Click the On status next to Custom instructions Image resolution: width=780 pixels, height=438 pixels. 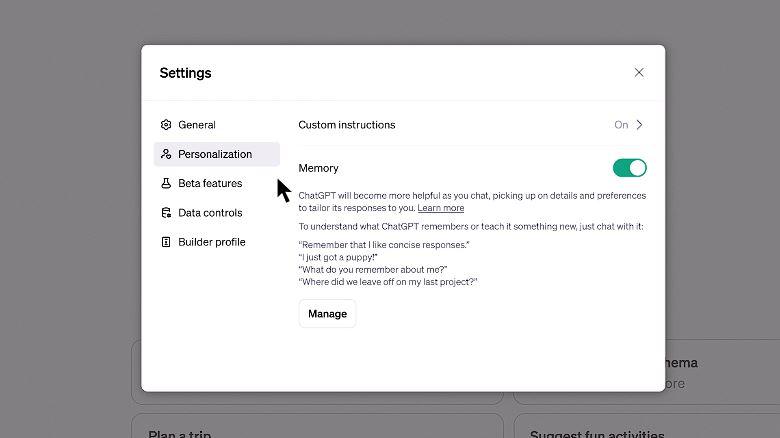[621, 125]
